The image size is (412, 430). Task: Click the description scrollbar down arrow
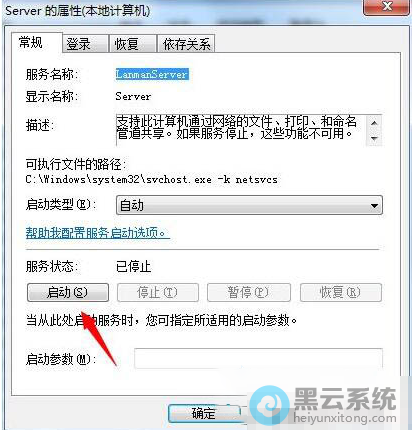[374, 138]
